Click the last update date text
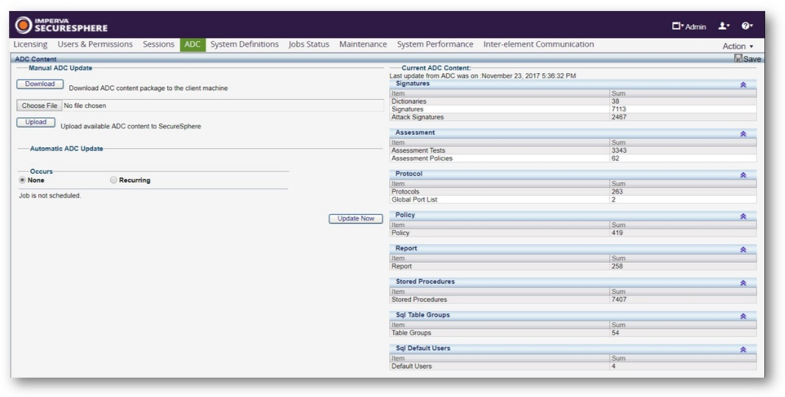 (483, 76)
